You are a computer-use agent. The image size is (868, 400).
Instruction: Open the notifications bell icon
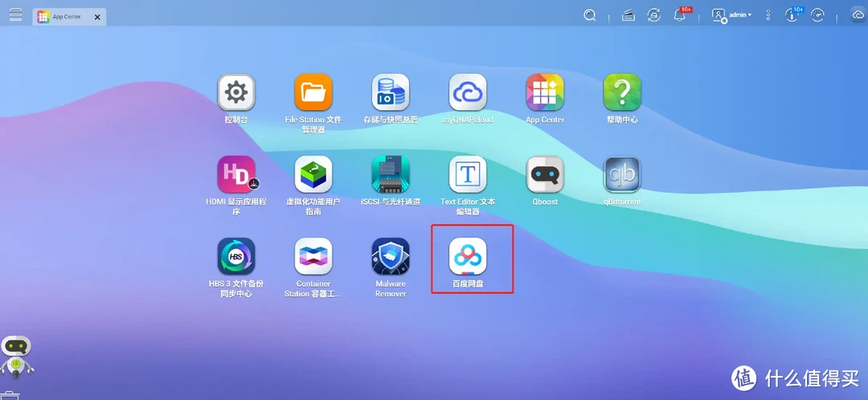click(682, 14)
